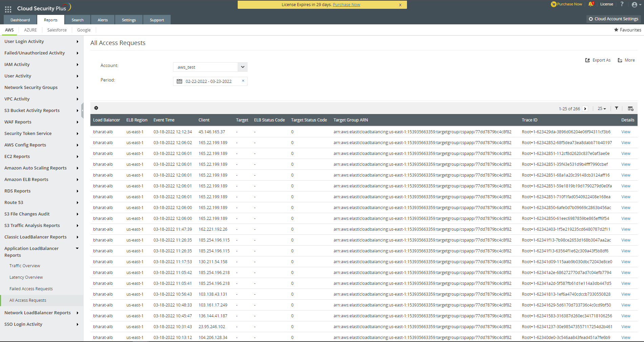The image size is (644, 342).
Task: View details for 162.221.192.26 row
Action: pos(626,229)
